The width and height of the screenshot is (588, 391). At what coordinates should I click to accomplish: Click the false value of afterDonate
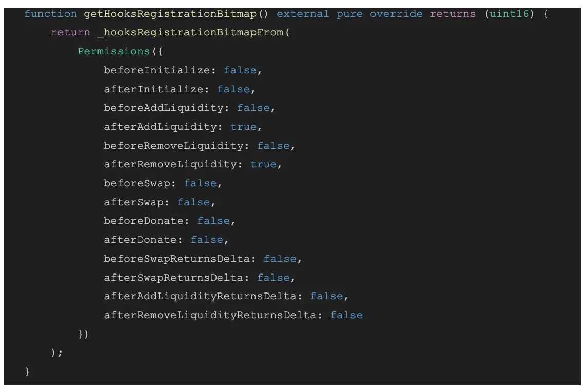click(x=207, y=240)
